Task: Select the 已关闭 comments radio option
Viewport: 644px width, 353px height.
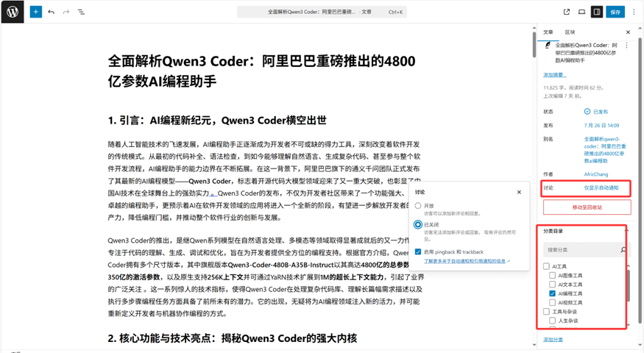Action: coord(418,224)
